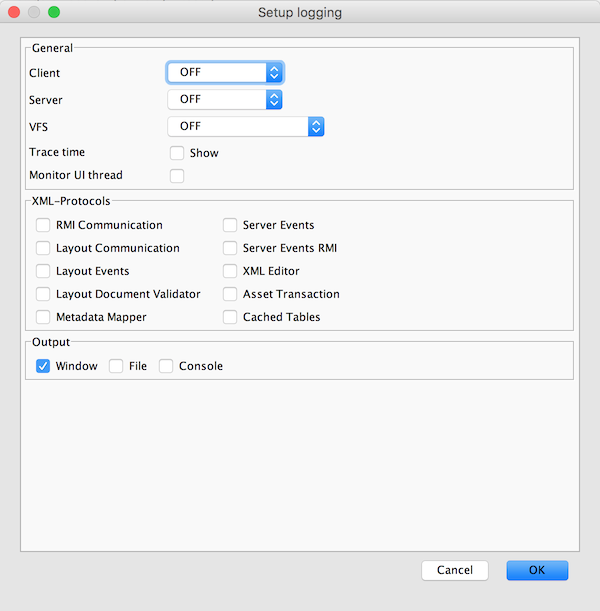600x611 pixels.
Task: Toggle the Server Events RMI checkbox
Action: coord(230,248)
